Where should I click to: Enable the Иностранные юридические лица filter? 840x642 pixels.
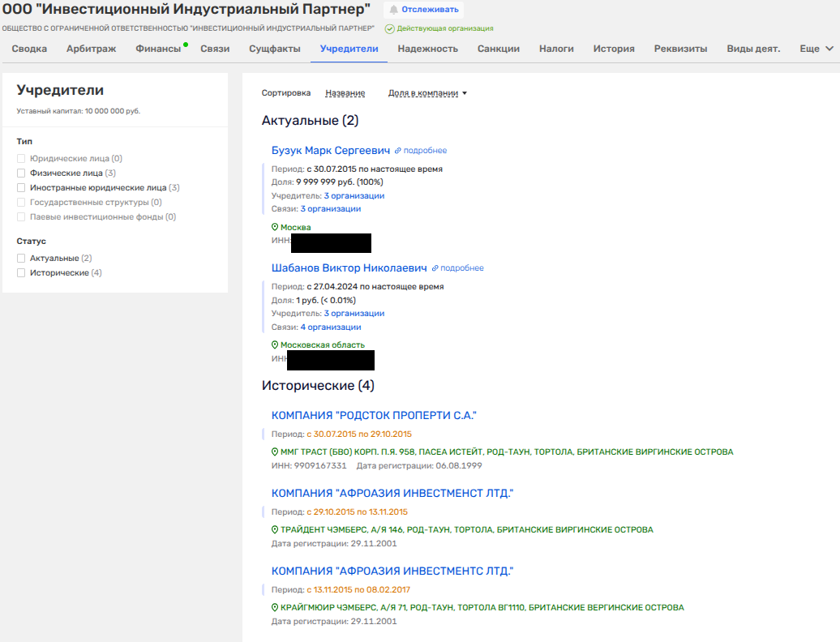coord(22,188)
